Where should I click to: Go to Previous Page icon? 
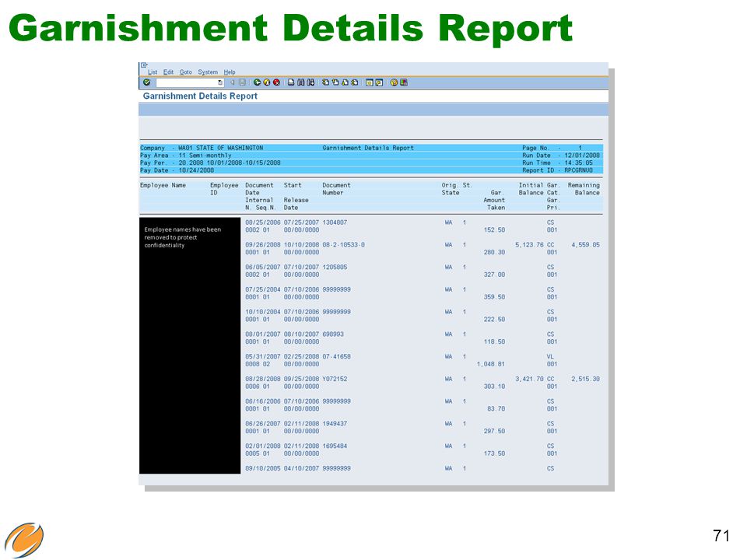click(335, 82)
